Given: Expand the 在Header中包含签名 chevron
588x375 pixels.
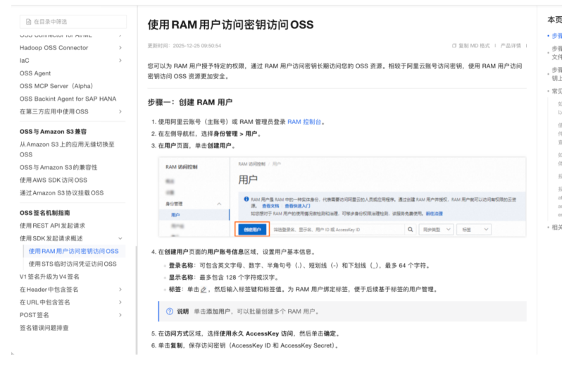Looking at the screenshot, I should [x=120, y=290].
